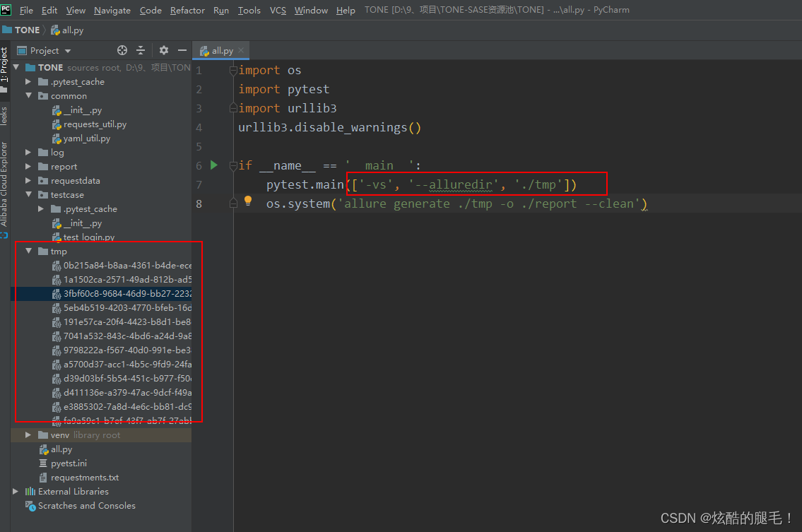The height and width of the screenshot is (532, 802).
Task: Open the Navigate menu
Action: pos(112,10)
